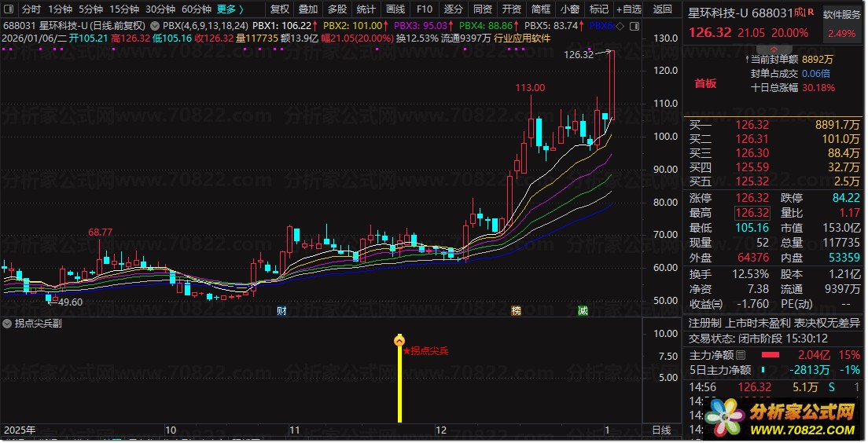Click the 交易状态 闭市阶段 status line

(x=758, y=339)
